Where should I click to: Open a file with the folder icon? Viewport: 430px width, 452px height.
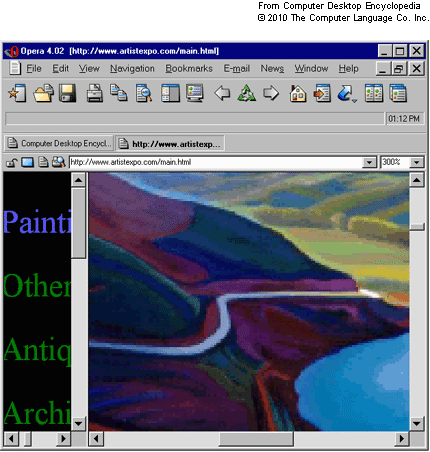pyautogui.click(x=43, y=93)
